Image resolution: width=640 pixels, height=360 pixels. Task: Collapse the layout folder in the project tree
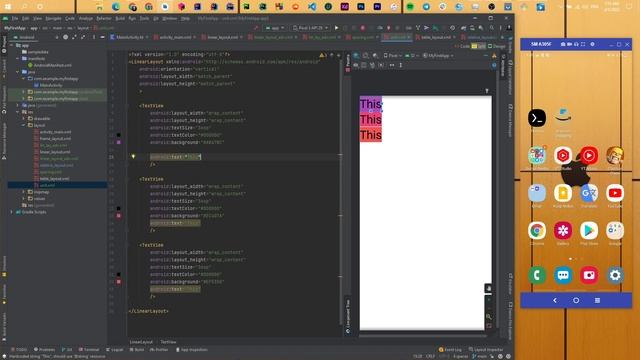(24, 125)
